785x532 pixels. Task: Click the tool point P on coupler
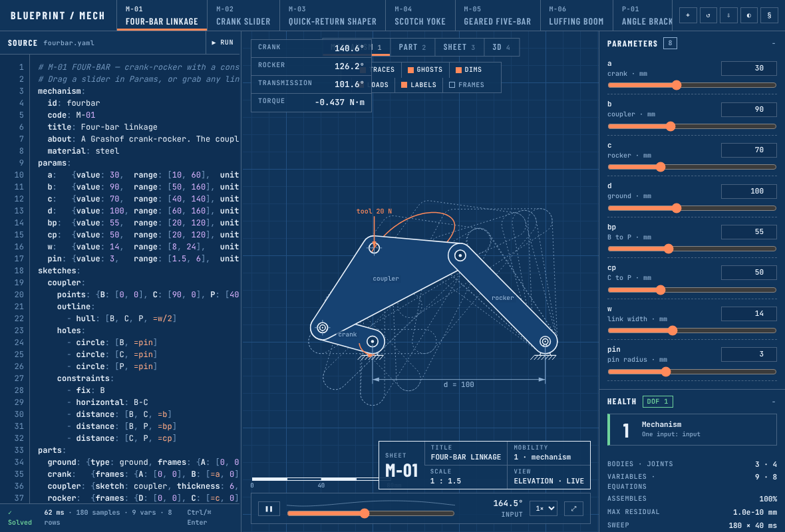click(374, 247)
